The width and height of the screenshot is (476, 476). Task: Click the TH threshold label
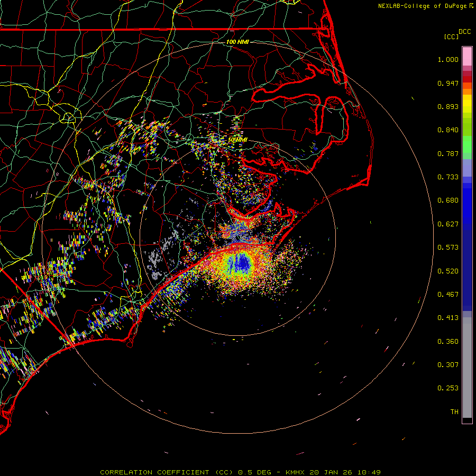(454, 412)
